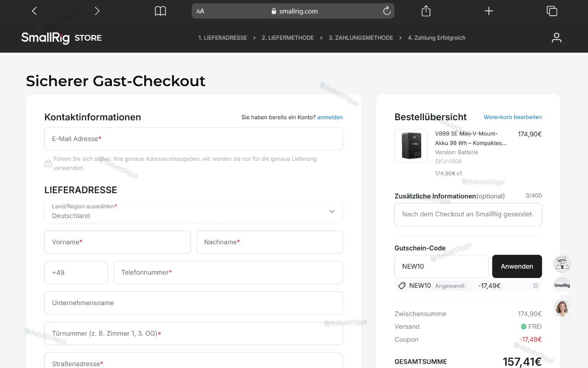588x368 pixels.
Task: Focus the Türnummer input field
Action: tap(194, 333)
